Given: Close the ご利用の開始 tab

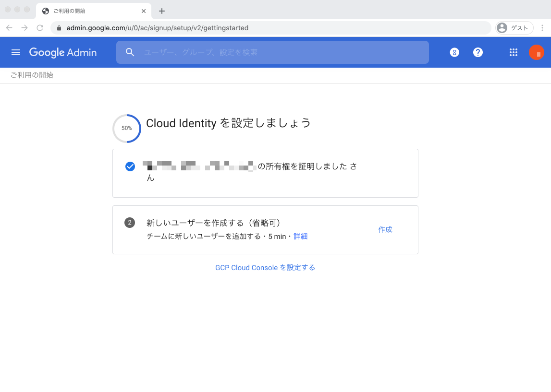Looking at the screenshot, I should [143, 11].
